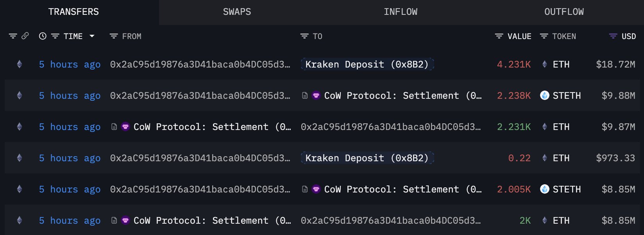Screen dimensions: 644x235
Task: Open CoW Protocol Settlement in STETH 2.238K row
Action: tap(402, 96)
